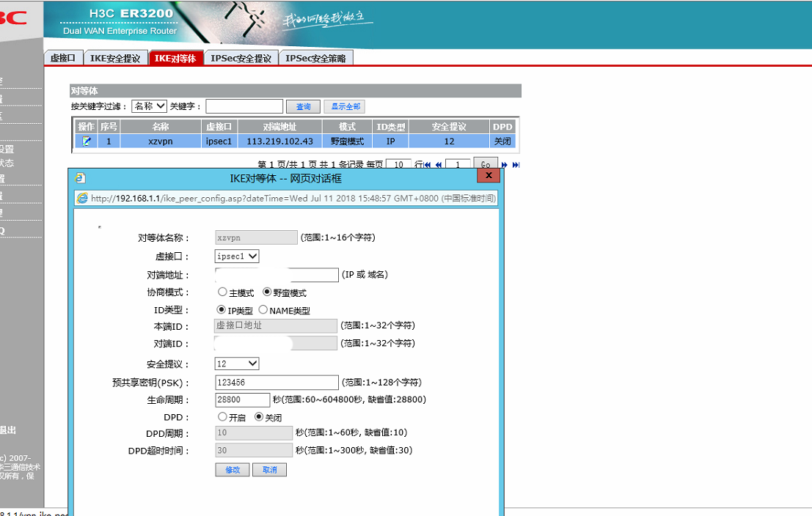Click the 生命周期 field showing 28800

click(x=242, y=399)
